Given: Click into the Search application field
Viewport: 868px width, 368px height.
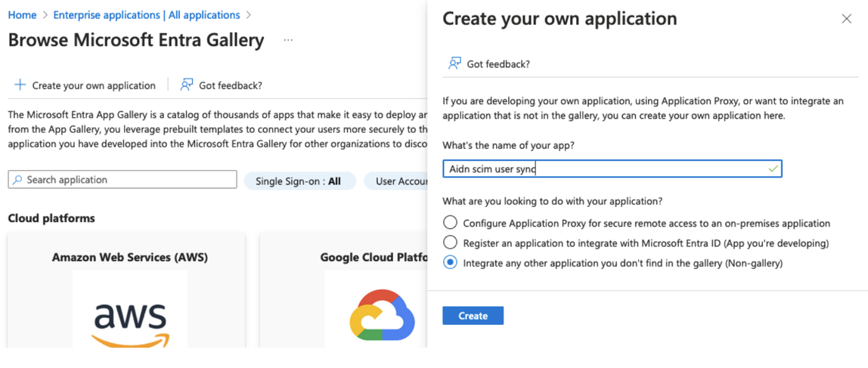Looking at the screenshot, I should click(x=122, y=180).
